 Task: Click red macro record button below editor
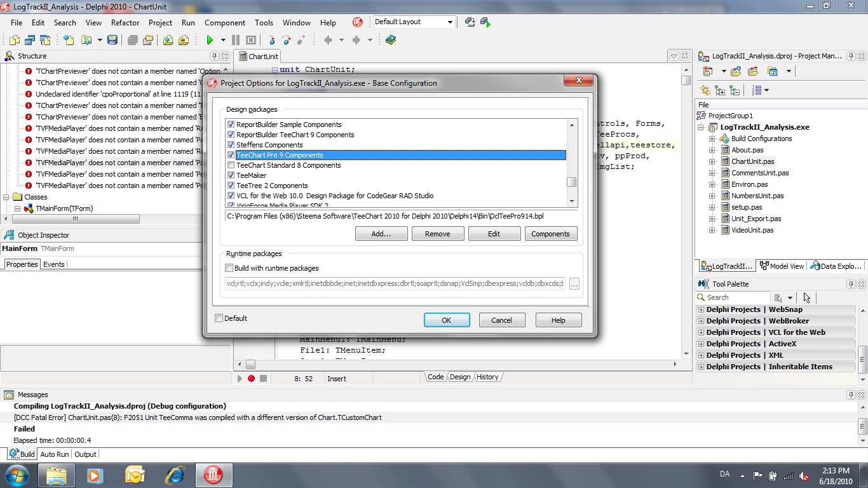click(x=251, y=379)
